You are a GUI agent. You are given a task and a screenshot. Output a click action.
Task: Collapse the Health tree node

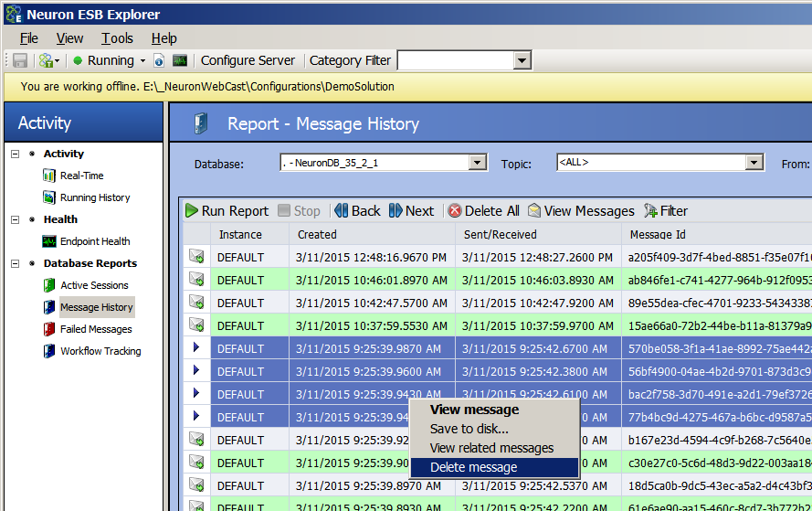[16, 219]
